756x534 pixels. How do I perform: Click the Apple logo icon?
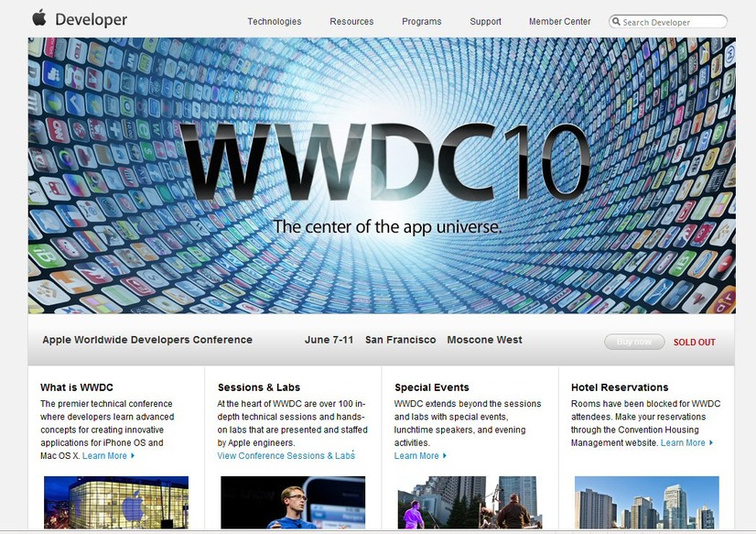(x=39, y=17)
